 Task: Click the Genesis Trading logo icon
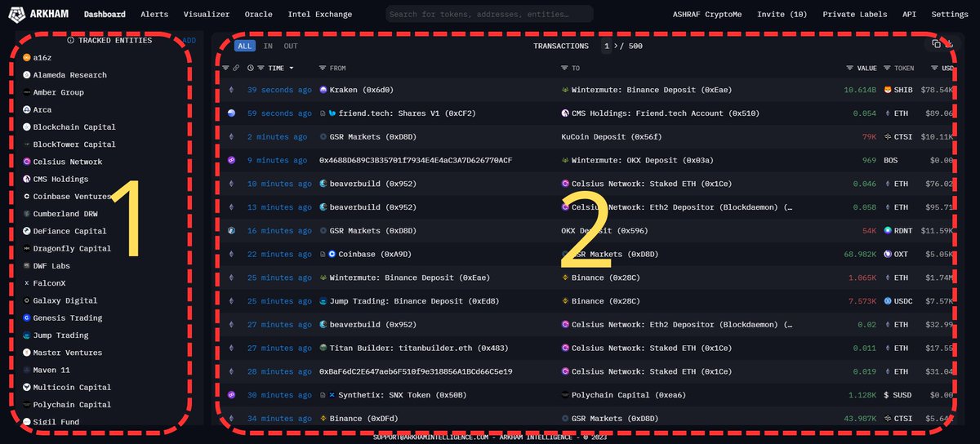(x=27, y=317)
